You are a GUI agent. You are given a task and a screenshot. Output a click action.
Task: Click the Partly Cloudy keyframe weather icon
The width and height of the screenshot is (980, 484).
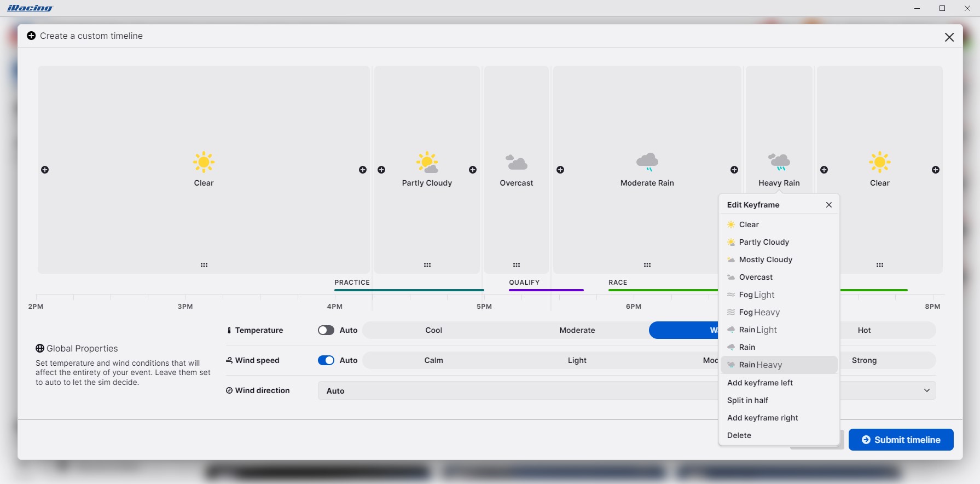click(x=427, y=163)
